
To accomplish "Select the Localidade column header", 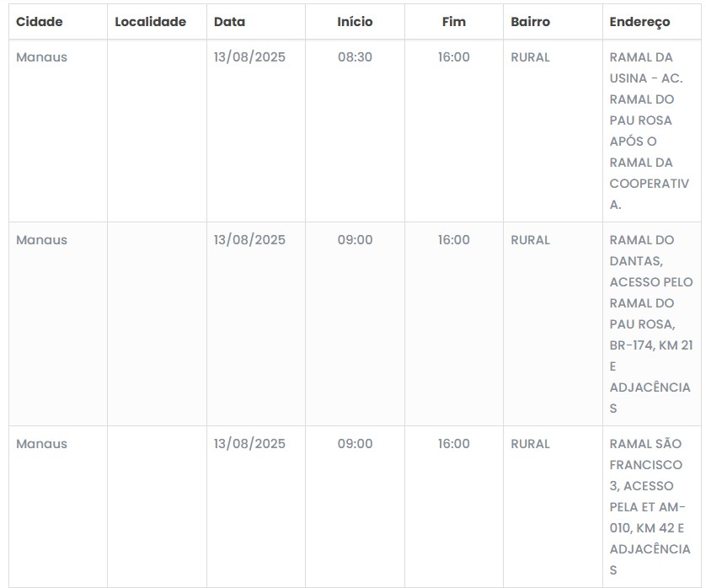I will click(151, 22).
